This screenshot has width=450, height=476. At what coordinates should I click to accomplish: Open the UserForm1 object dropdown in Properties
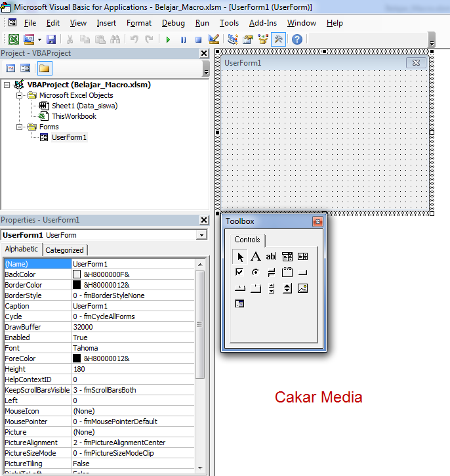[x=201, y=235]
